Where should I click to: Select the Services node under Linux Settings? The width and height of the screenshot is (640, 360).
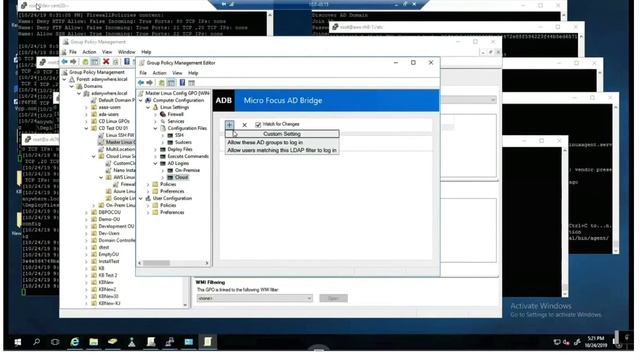point(176,121)
